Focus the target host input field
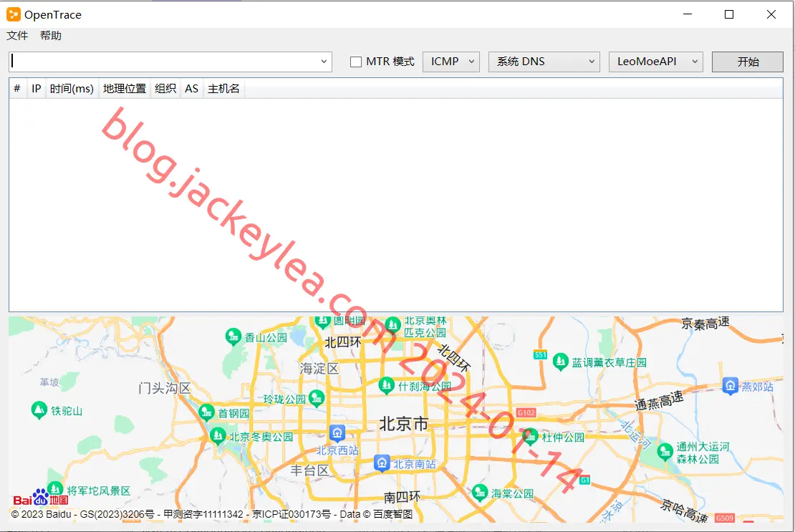Image resolution: width=795 pixels, height=532 pixels. 164,62
